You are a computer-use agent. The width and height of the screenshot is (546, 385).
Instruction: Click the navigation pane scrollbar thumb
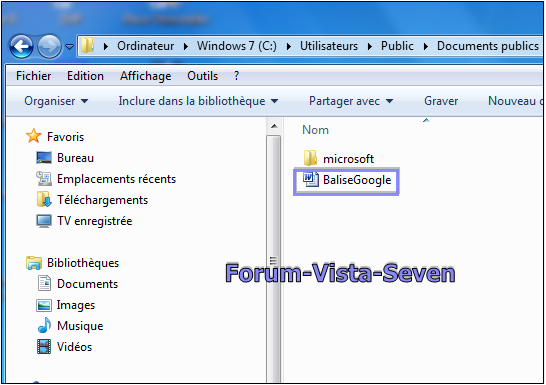[x=274, y=259]
